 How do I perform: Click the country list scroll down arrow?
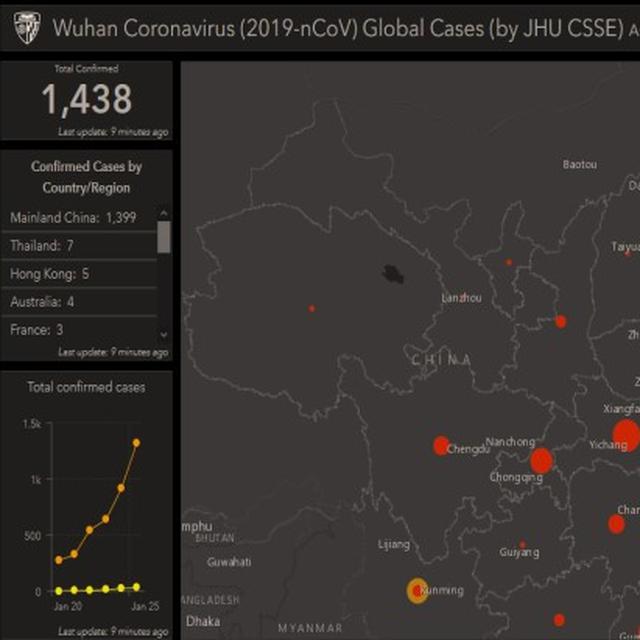[x=164, y=335]
